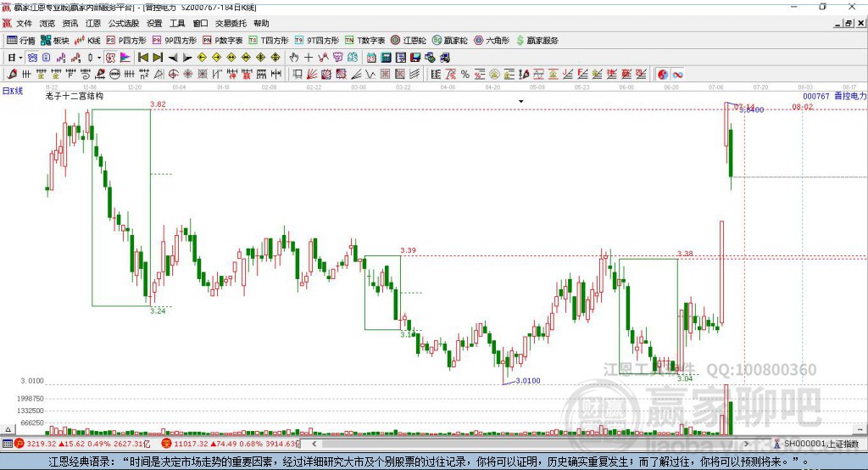This screenshot has height=470, width=868.
Task: Open the 江恩轮 Gann wheel
Action: pyautogui.click(x=409, y=41)
